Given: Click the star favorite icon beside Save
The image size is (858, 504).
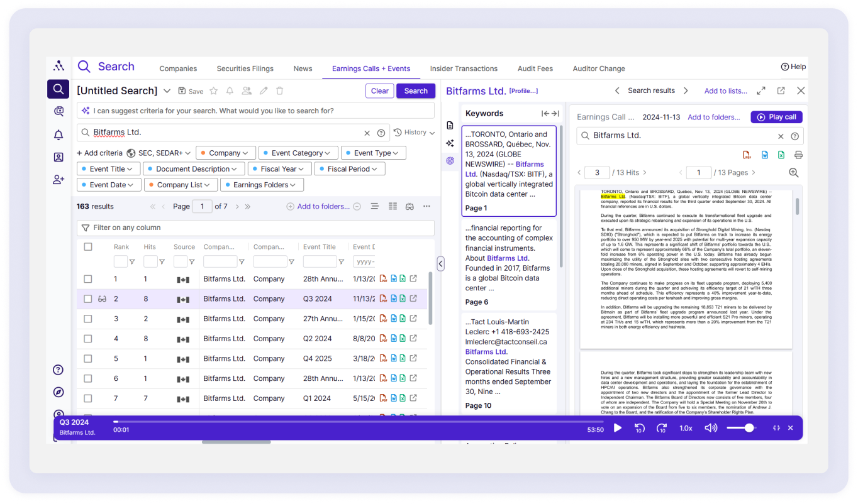Looking at the screenshot, I should pos(214,91).
